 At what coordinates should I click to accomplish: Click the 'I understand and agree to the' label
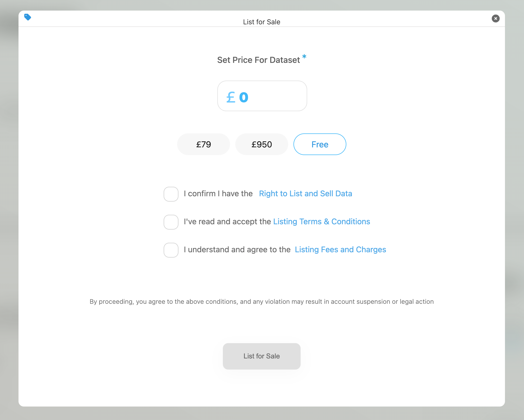point(237,250)
